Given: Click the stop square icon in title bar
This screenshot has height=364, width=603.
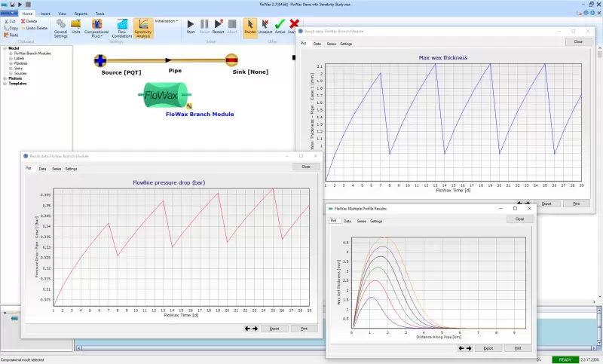Looking at the screenshot, I should click(28, 5).
